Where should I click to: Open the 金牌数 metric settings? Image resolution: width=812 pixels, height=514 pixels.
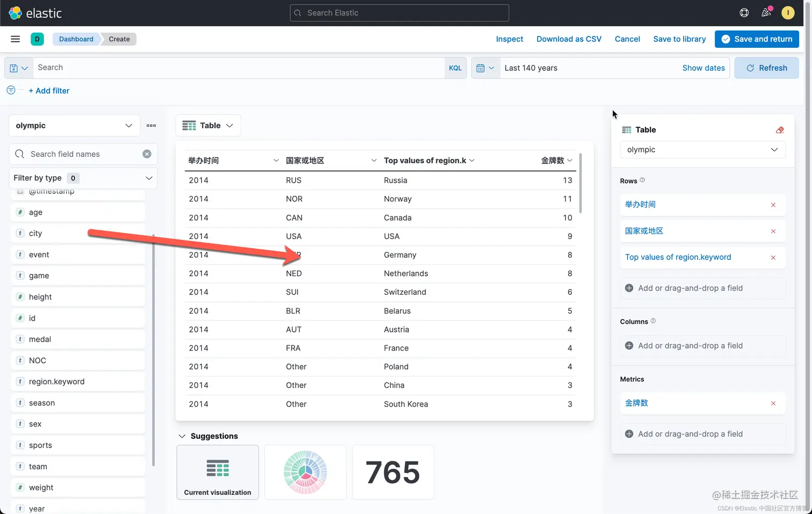[636, 403]
